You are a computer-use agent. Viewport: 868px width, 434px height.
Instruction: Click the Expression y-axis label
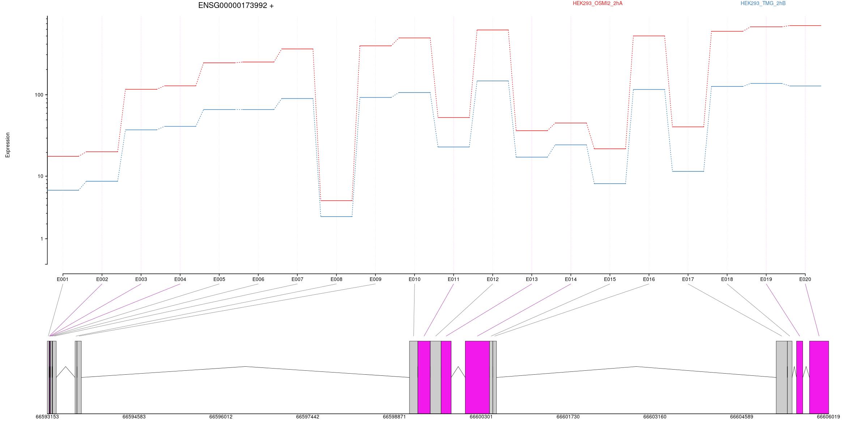click(8, 145)
